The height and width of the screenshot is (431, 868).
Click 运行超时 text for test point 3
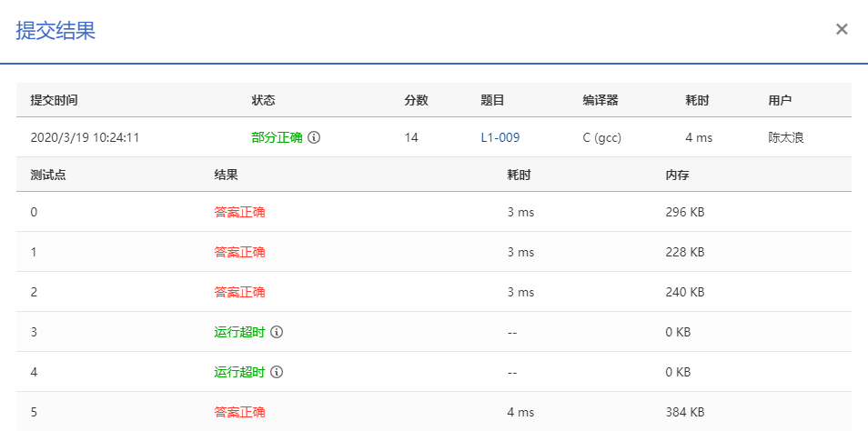(239, 332)
